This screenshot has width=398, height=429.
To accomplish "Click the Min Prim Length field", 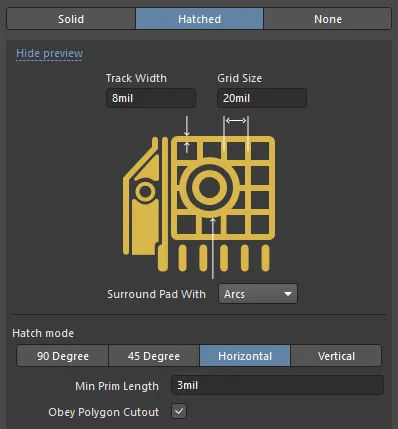I will coord(277,385).
